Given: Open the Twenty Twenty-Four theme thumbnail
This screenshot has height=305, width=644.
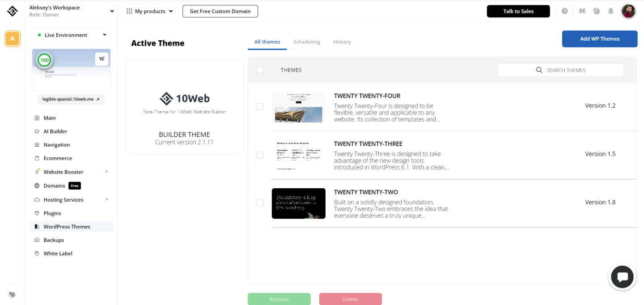Looking at the screenshot, I should pyautogui.click(x=299, y=107).
